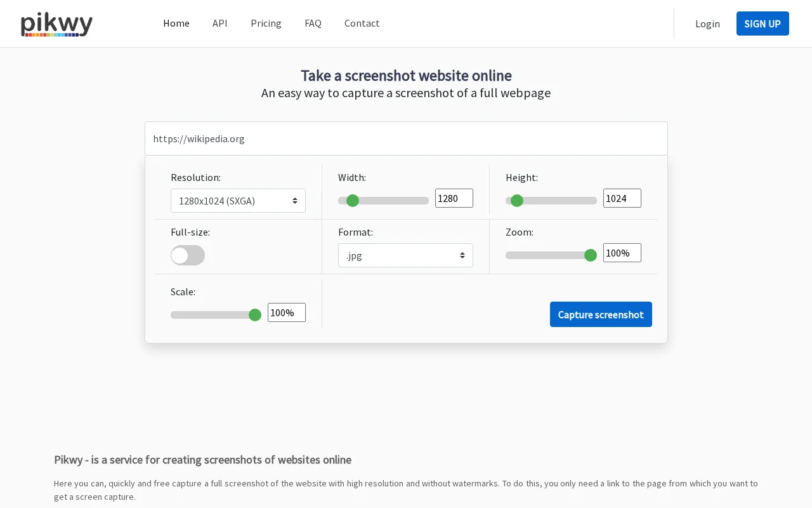Open the Home menu item
The height and width of the screenshot is (508, 812).
[176, 23]
